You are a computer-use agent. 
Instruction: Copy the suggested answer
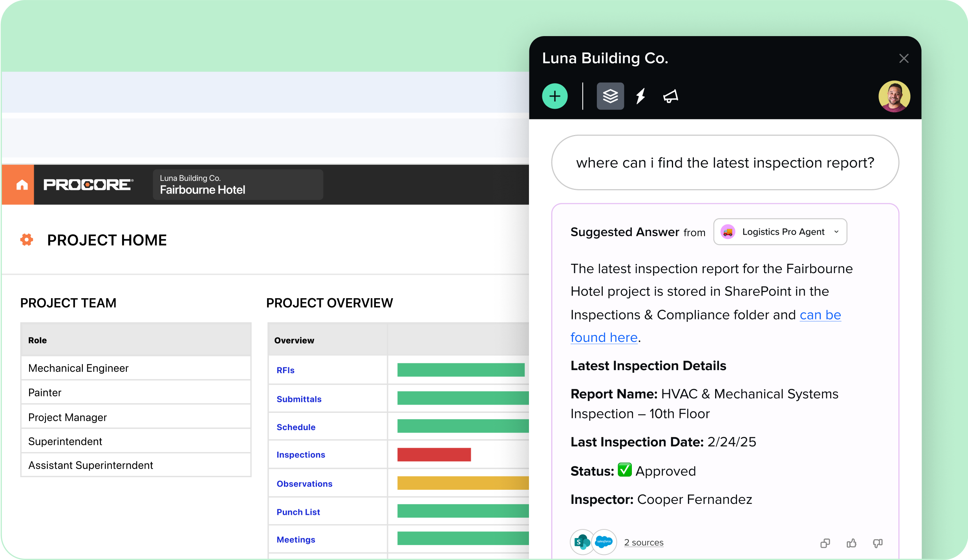click(825, 543)
